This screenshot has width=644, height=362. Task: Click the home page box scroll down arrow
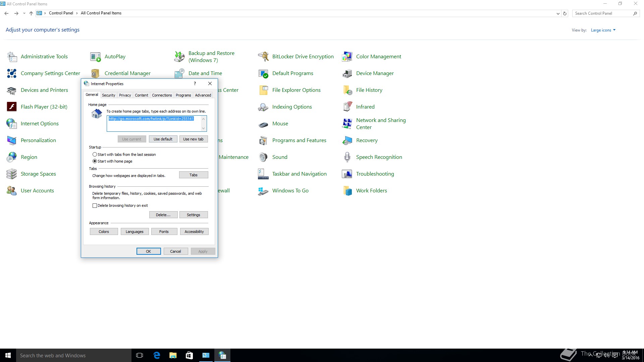coord(203,128)
